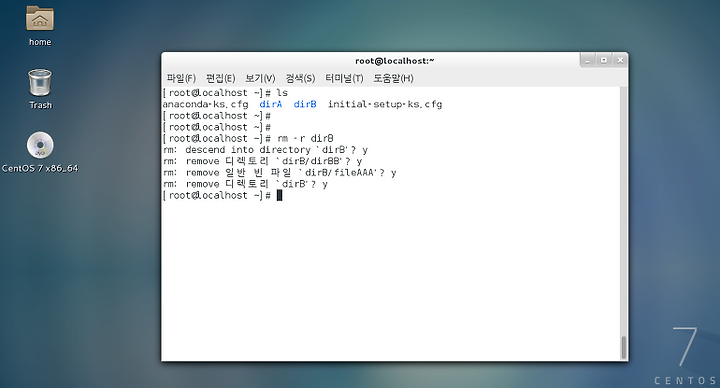Maximize the root@localhost terminal window
Viewport: 720px width, 388px height.
click(x=604, y=60)
